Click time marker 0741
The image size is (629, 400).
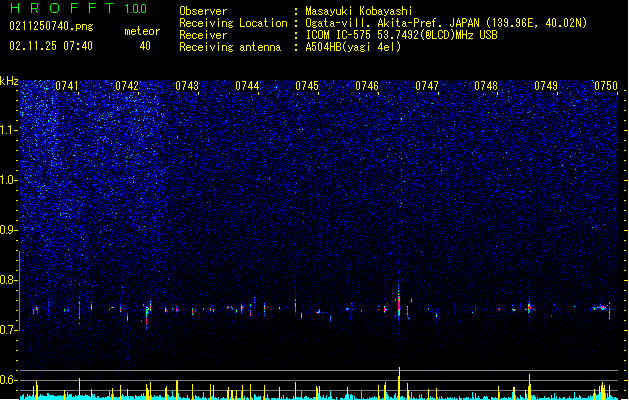coord(67,86)
